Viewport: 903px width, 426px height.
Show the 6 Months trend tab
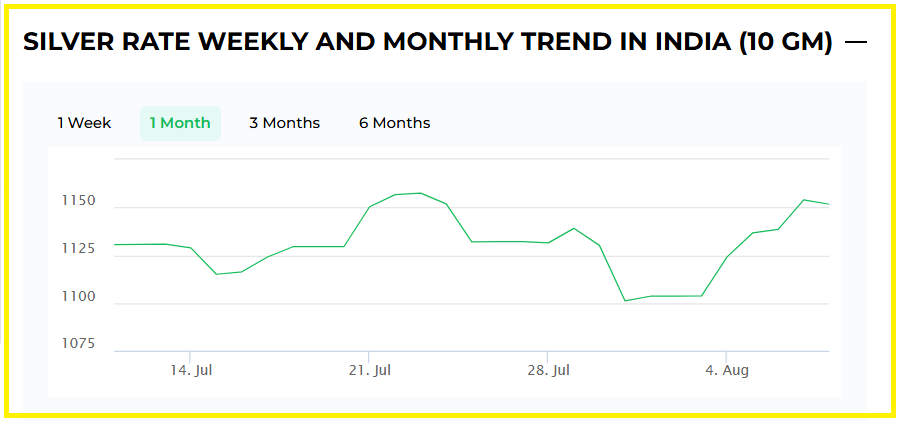[x=395, y=123]
